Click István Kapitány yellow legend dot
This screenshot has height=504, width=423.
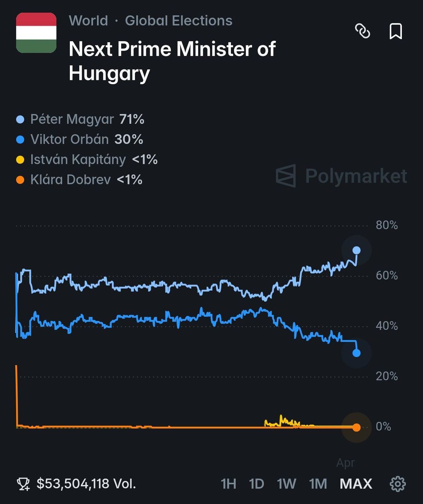(20, 160)
